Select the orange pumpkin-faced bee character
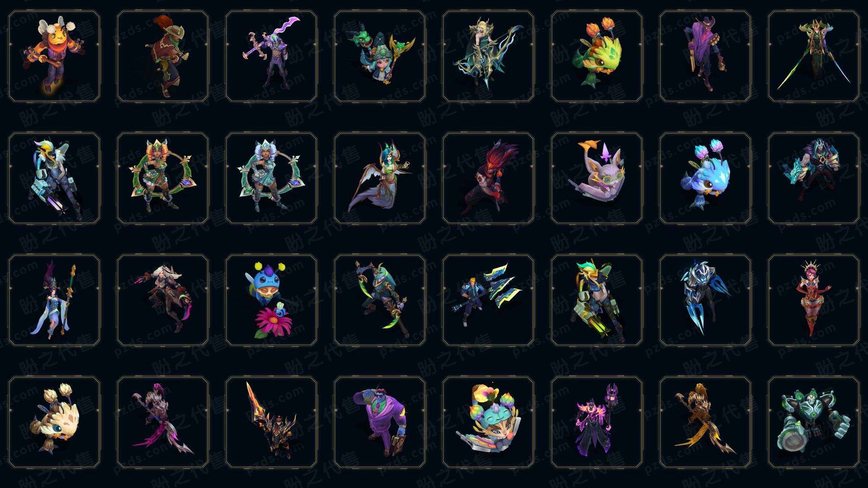The image size is (868, 488). 54,56
